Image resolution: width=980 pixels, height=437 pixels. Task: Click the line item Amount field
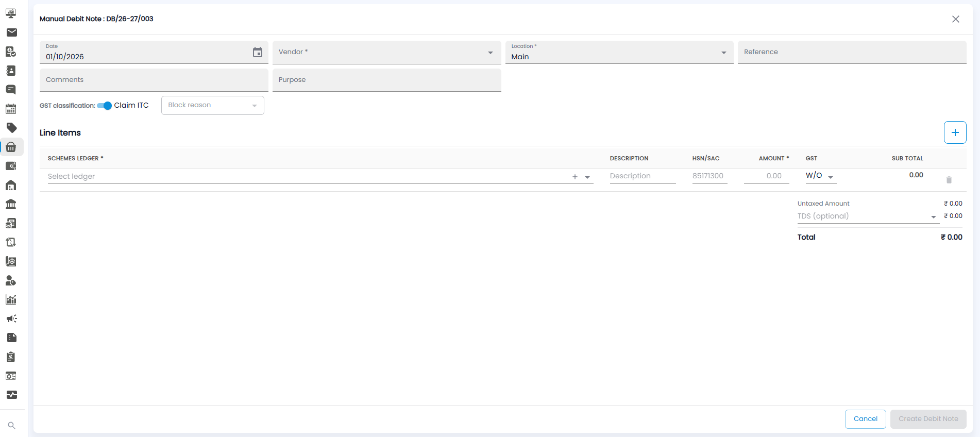[767, 176]
